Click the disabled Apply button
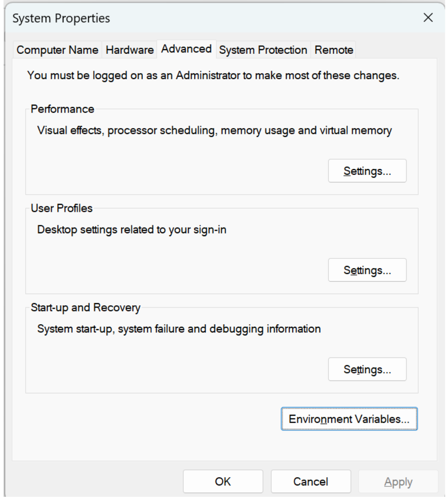 [398, 481]
